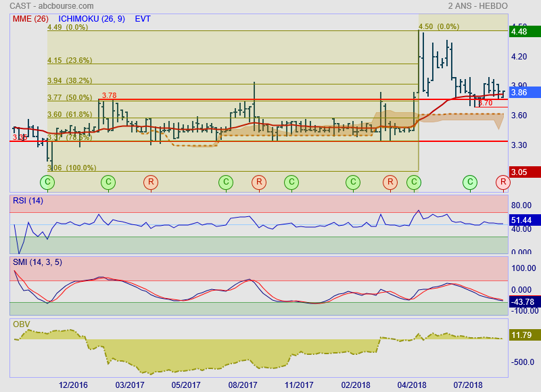Click the EVT events label

pos(143,19)
